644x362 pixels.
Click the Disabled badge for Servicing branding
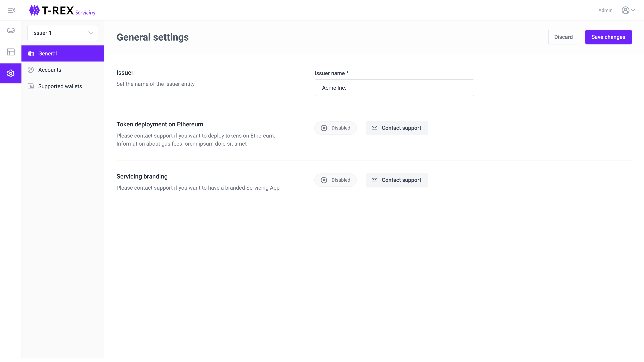click(x=341, y=180)
